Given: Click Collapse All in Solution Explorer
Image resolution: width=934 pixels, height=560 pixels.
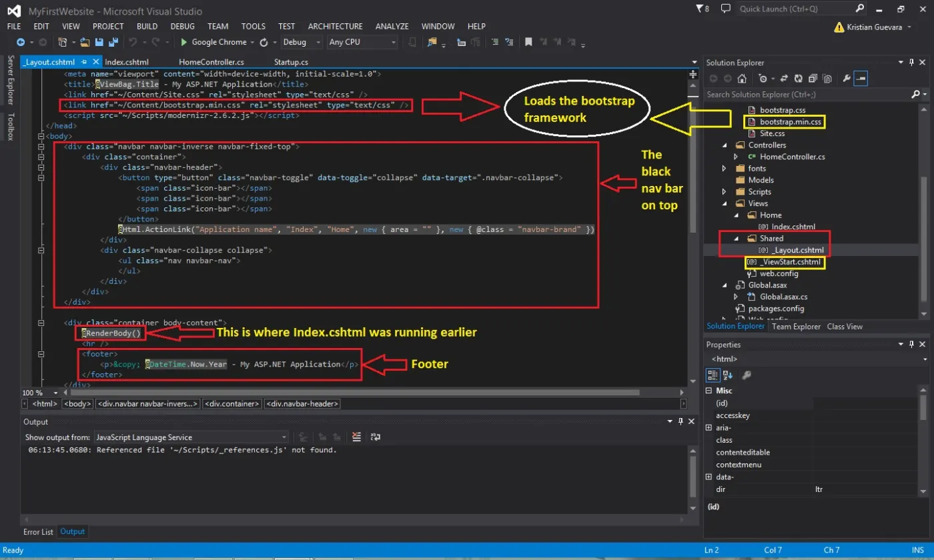Looking at the screenshot, I should [813, 79].
